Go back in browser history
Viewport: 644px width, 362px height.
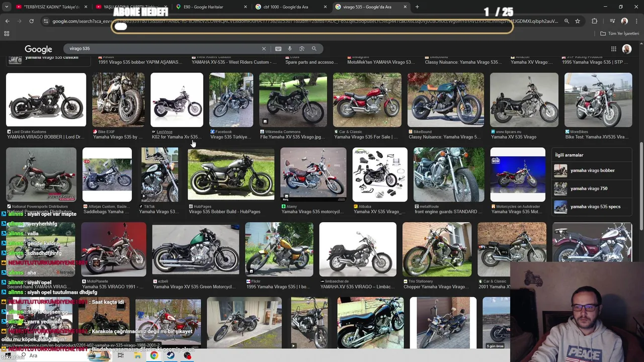[x=7, y=21]
